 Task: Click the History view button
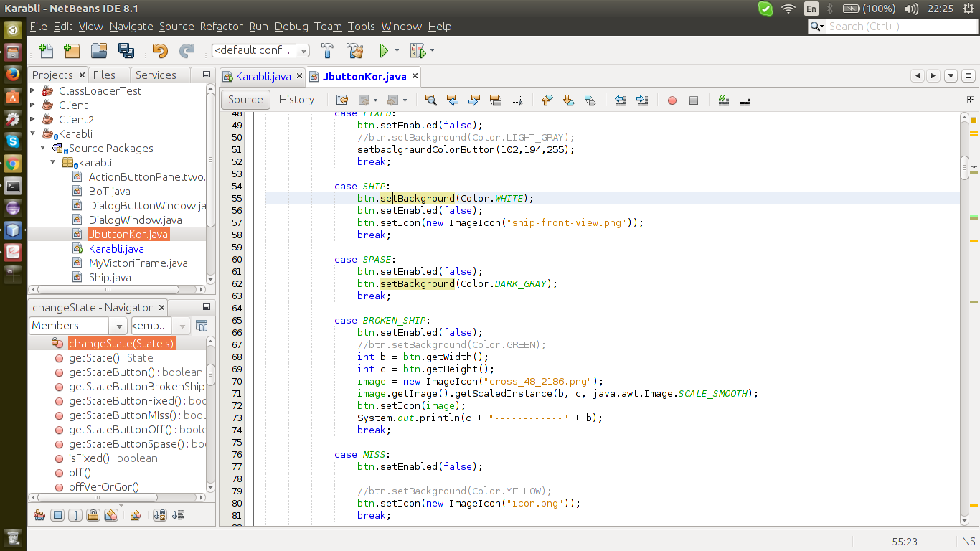coord(296,100)
